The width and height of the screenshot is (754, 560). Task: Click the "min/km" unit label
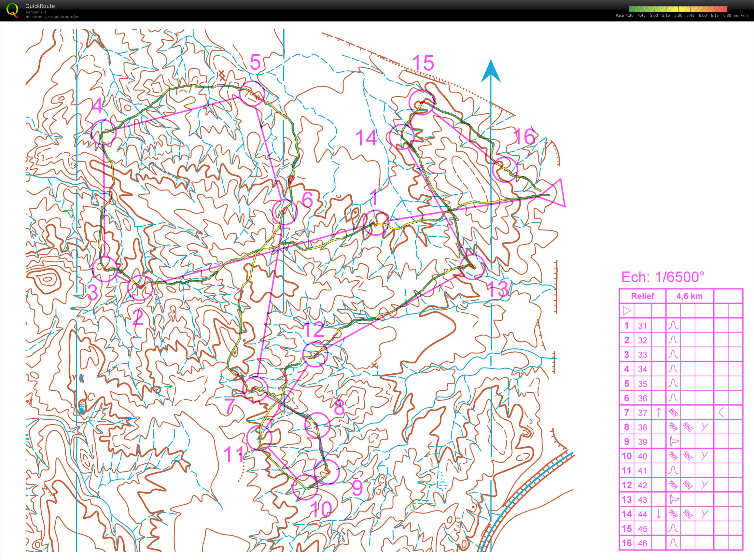(741, 15)
